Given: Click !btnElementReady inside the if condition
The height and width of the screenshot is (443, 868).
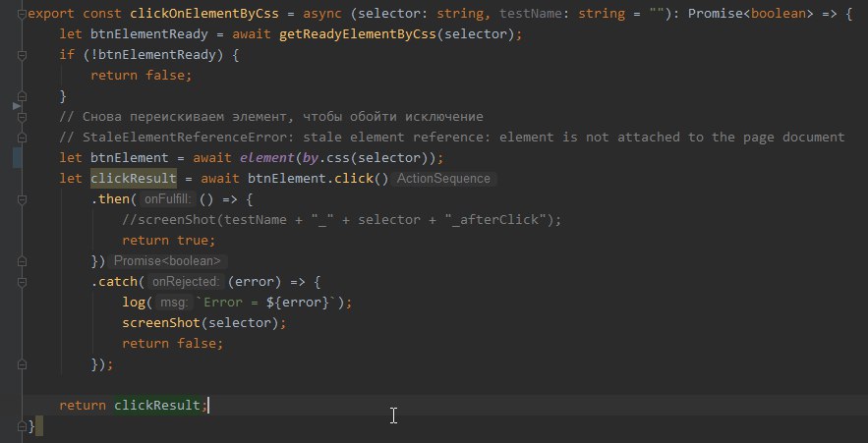Looking at the screenshot, I should click(x=152, y=55).
